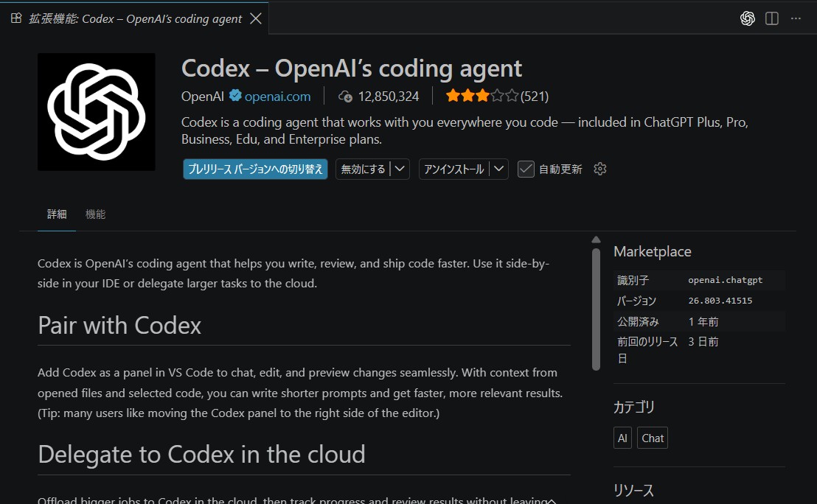Switch to pre-release version button
This screenshot has height=504, width=817.
(x=255, y=169)
